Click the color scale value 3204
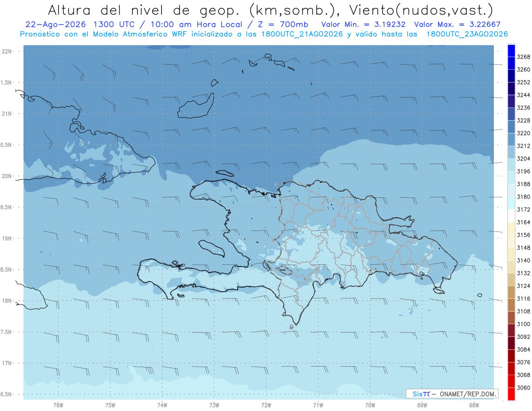 [x=524, y=159]
